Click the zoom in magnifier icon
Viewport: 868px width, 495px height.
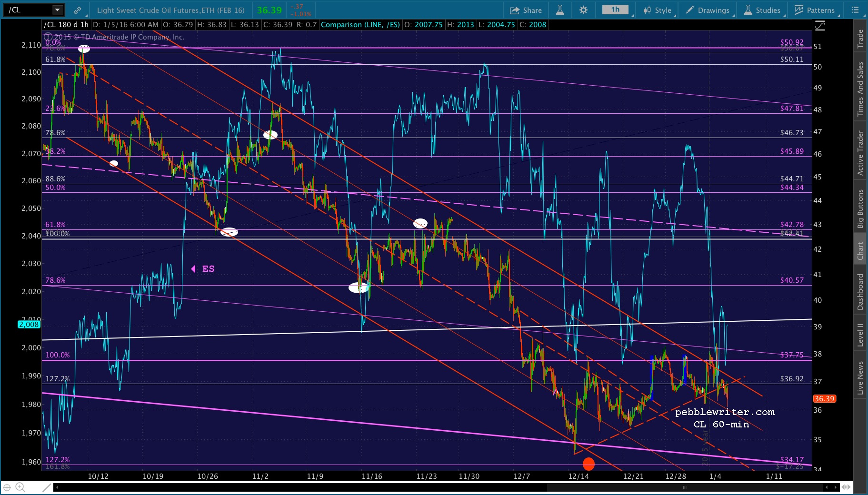(x=20, y=487)
